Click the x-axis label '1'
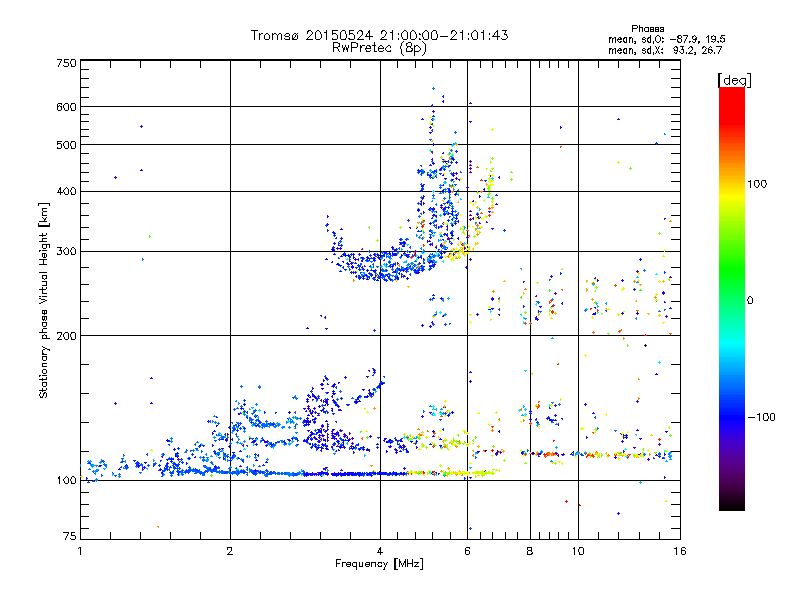Viewport: 800px width, 600px height. pyautogui.click(x=80, y=551)
